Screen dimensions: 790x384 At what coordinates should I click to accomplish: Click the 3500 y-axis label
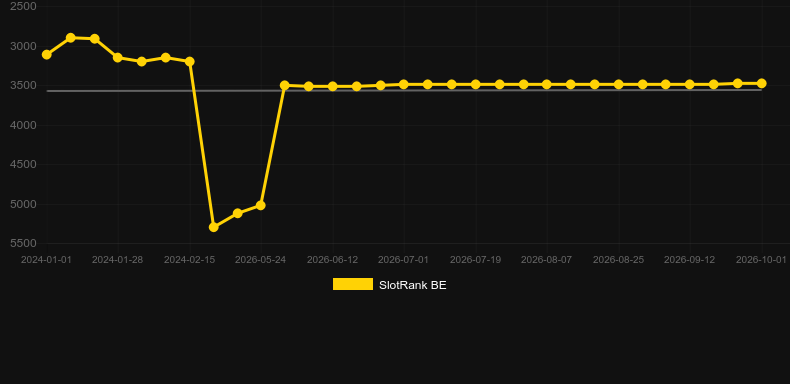click(24, 86)
